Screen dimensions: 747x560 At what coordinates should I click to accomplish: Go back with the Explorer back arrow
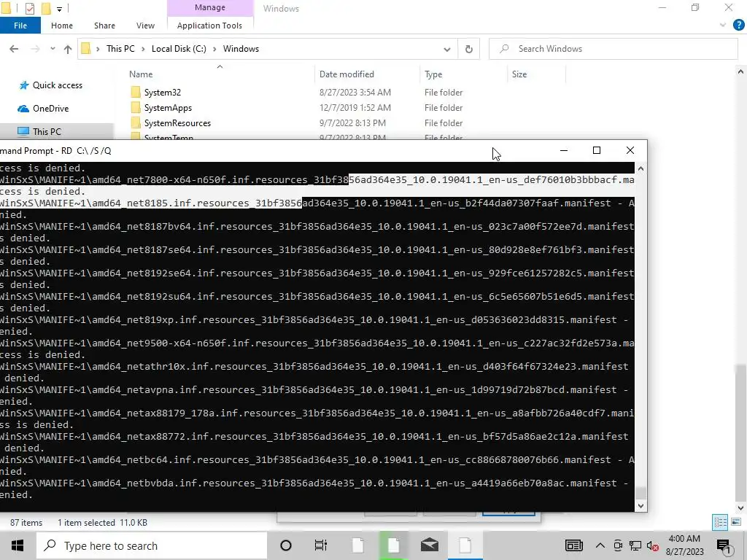pyautogui.click(x=14, y=49)
